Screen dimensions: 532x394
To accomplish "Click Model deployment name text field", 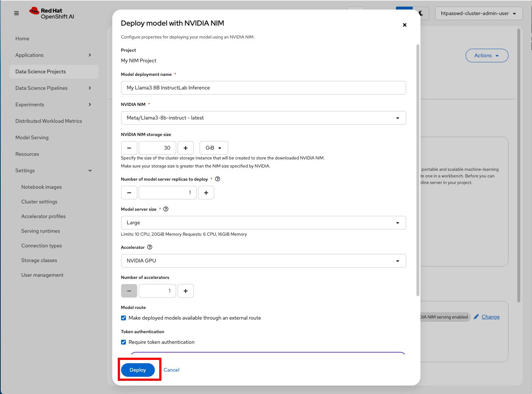I will 263,88.
